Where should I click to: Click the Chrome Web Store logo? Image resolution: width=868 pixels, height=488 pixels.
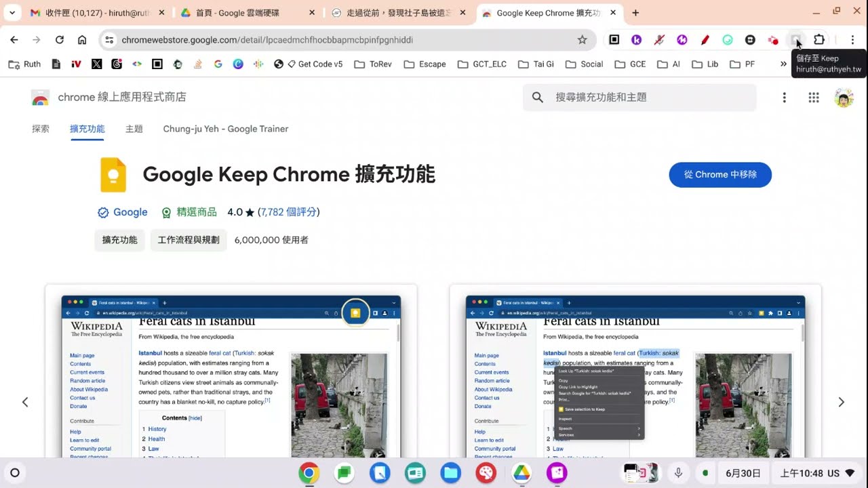40,98
